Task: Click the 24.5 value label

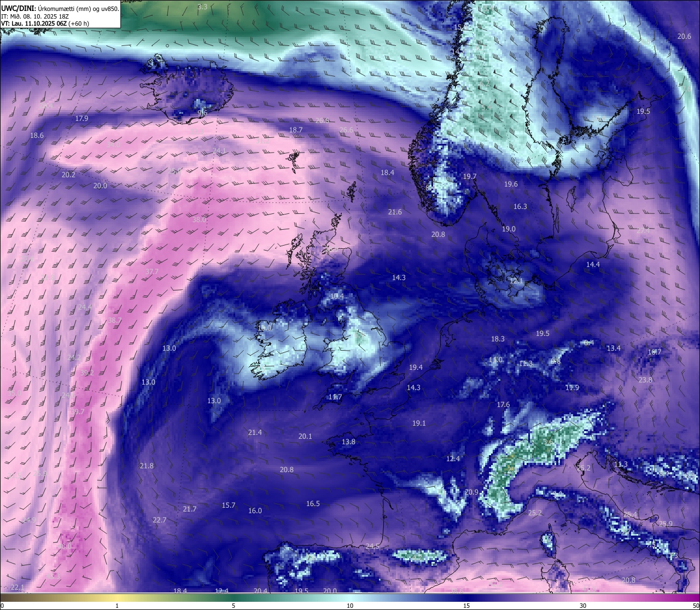Action: tap(372, 546)
